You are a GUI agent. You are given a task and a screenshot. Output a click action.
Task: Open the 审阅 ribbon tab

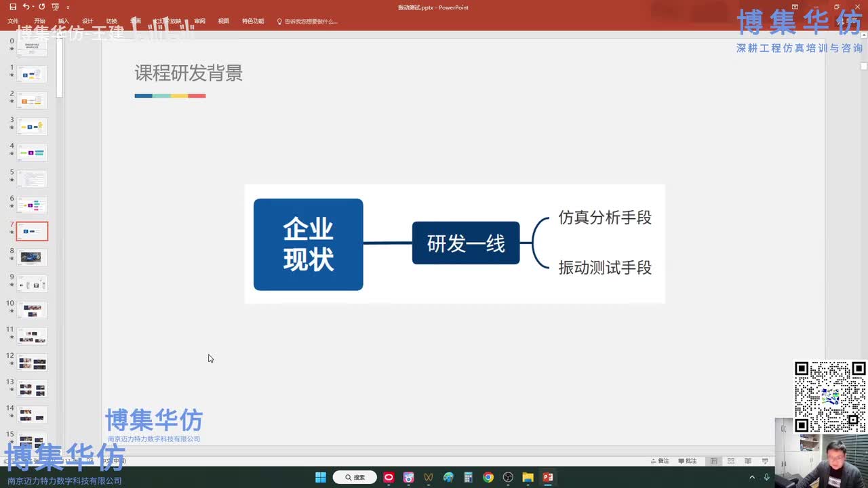click(x=199, y=21)
